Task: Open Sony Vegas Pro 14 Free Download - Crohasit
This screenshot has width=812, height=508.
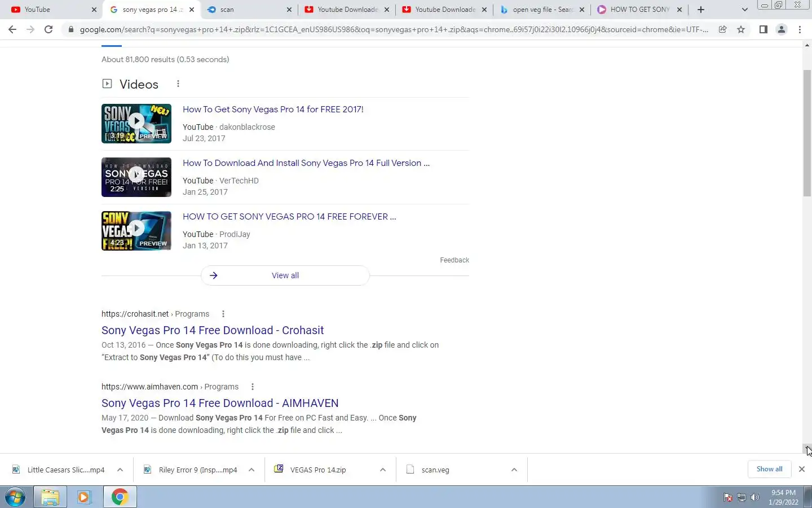Action: pyautogui.click(x=213, y=330)
